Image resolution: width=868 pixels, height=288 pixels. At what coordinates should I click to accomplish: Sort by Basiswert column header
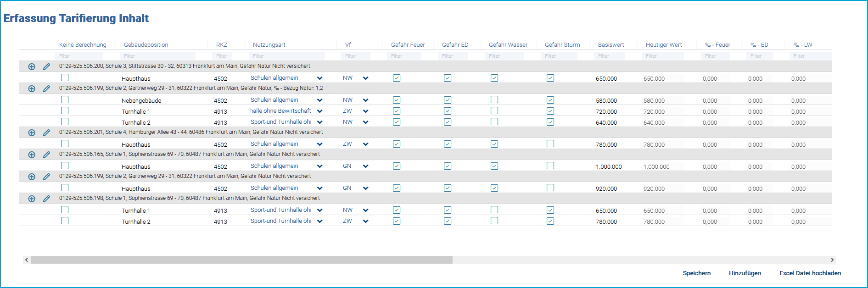pyautogui.click(x=611, y=44)
